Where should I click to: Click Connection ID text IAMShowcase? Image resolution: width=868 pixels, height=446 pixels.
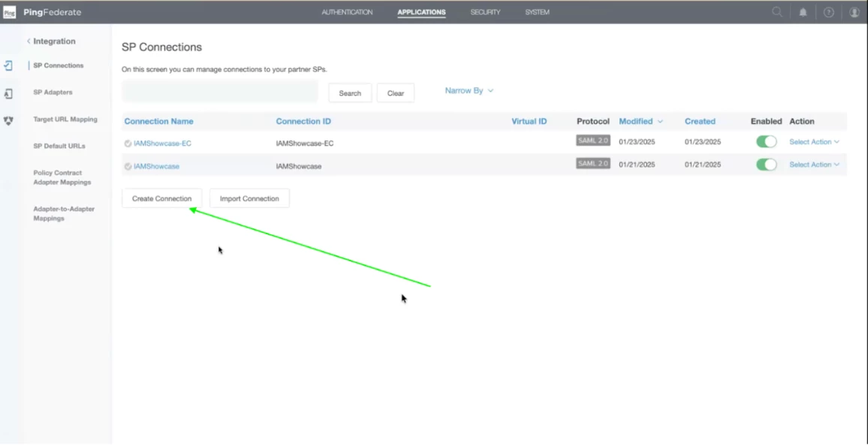298,166
